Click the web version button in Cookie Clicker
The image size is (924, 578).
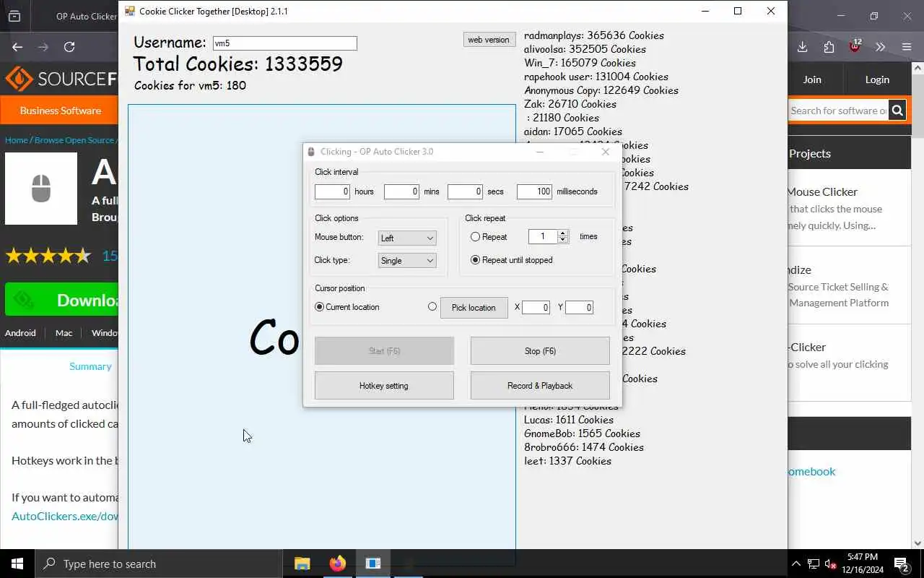tap(489, 40)
